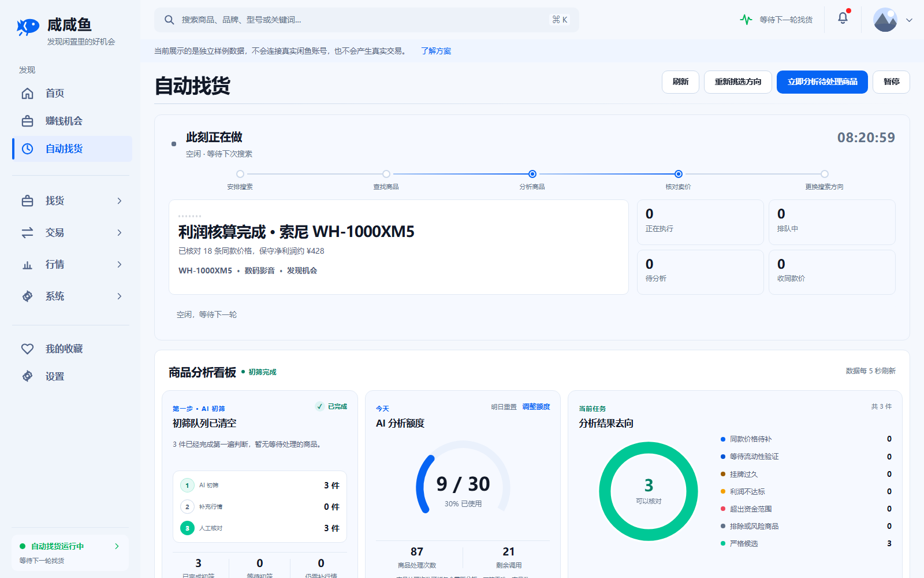Screen dimensions: 924x578
Task: Expand the 找货 submenu chevron
Action: coord(120,201)
